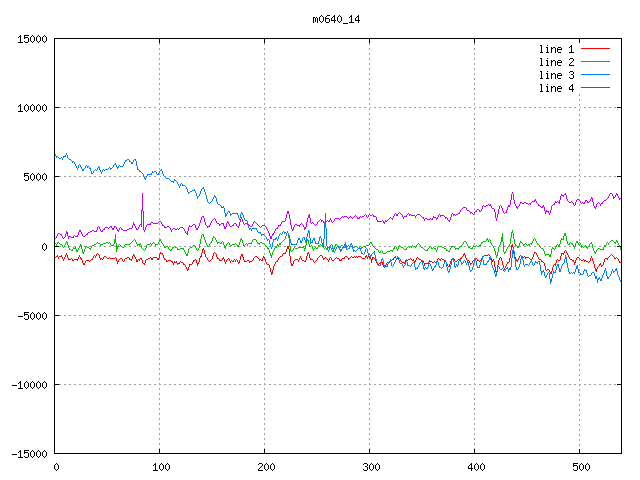Viewport: 640px width, 480px height.
Task: Click the 15000 y-axis label
Action: (31, 39)
